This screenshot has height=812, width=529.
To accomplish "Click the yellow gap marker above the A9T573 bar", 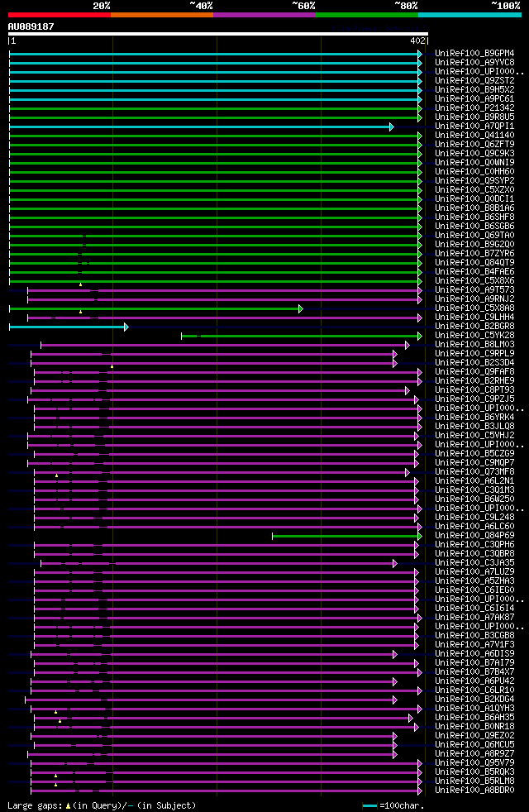I will tap(80, 284).
